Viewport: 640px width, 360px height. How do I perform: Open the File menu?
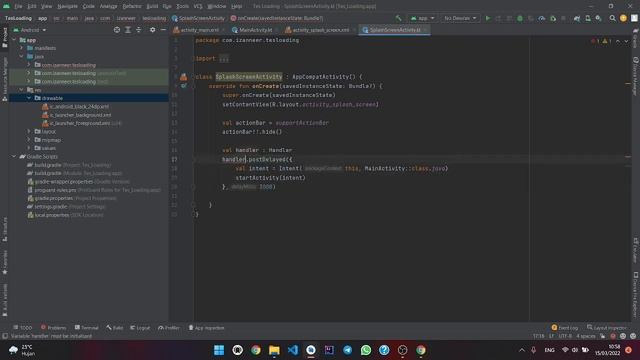pyautogui.click(x=18, y=6)
